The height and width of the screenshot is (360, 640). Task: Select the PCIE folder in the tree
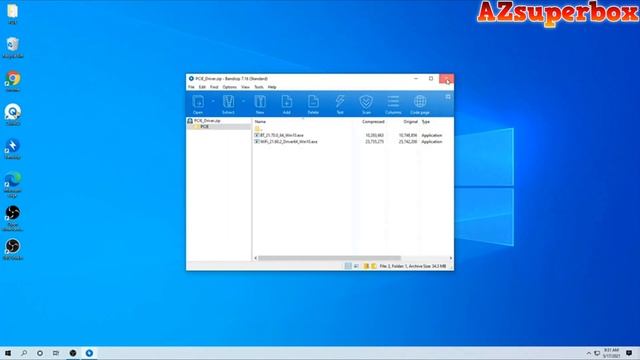pos(204,127)
